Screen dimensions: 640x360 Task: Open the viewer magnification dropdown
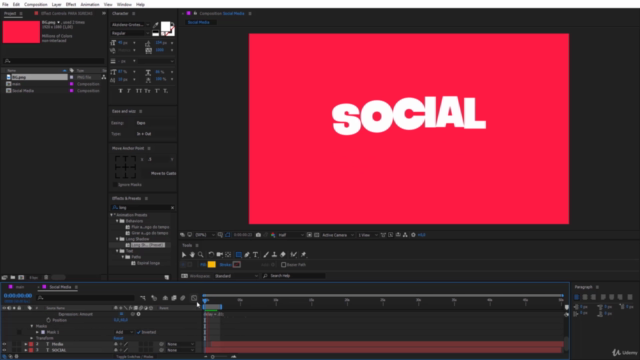[x=205, y=235]
